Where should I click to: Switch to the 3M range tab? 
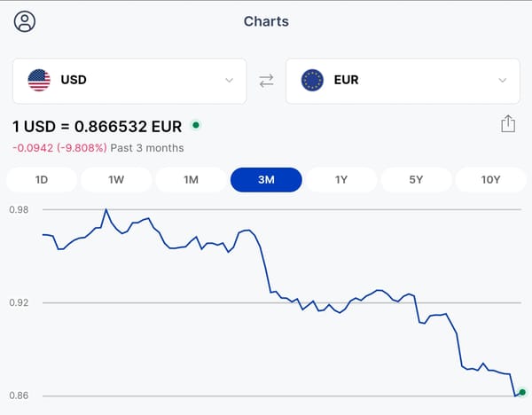(266, 180)
